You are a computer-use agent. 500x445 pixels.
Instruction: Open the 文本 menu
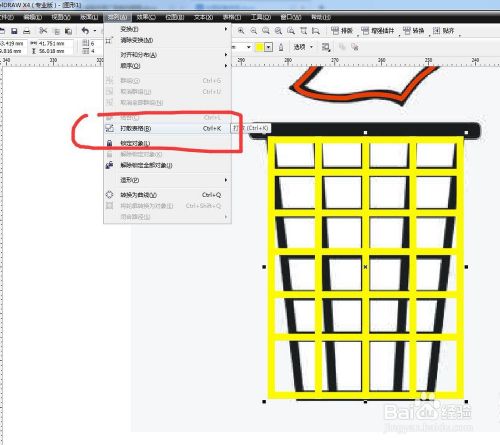(203, 17)
